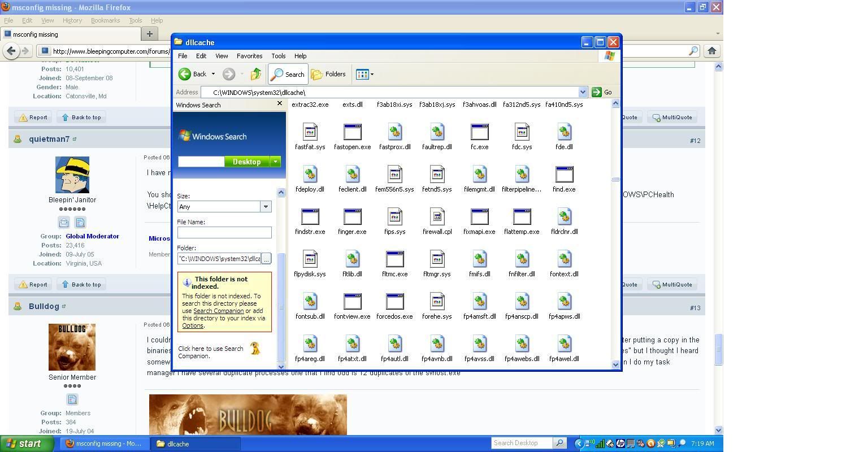Select the fc.exe program icon
Viewport: 868px width, 452px height.
pos(479,132)
